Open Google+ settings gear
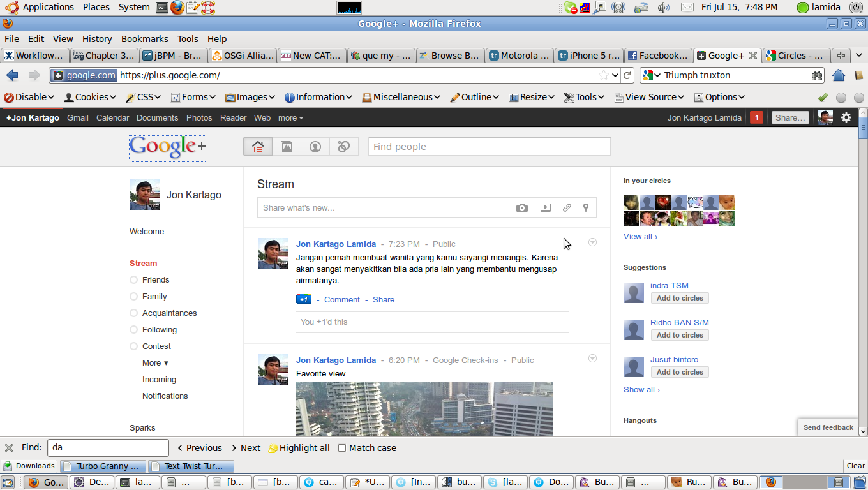This screenshot has width=868, height=490. pyautogui.click(x=846, y=117)
